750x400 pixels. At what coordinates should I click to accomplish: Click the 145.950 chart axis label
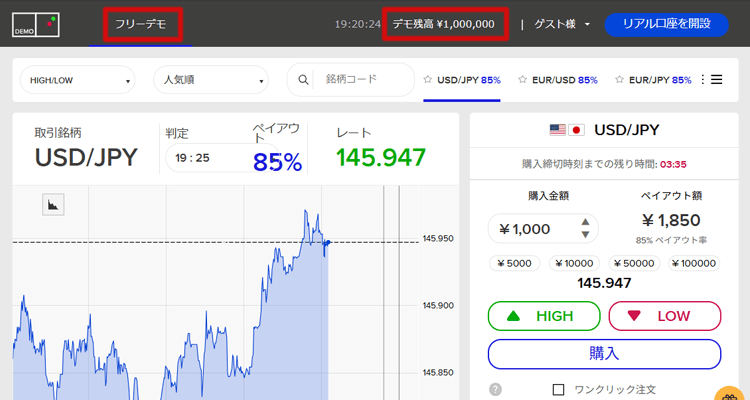pos(437,238)
